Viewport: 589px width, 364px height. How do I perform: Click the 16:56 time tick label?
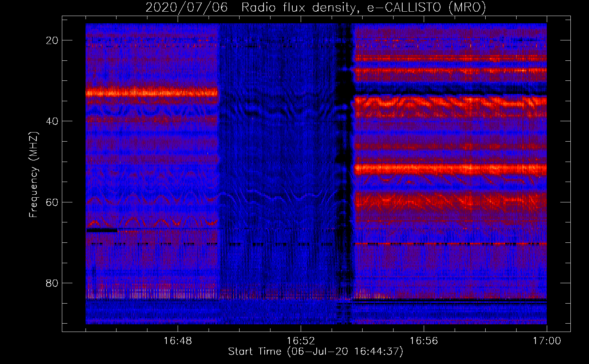[424, 341]
